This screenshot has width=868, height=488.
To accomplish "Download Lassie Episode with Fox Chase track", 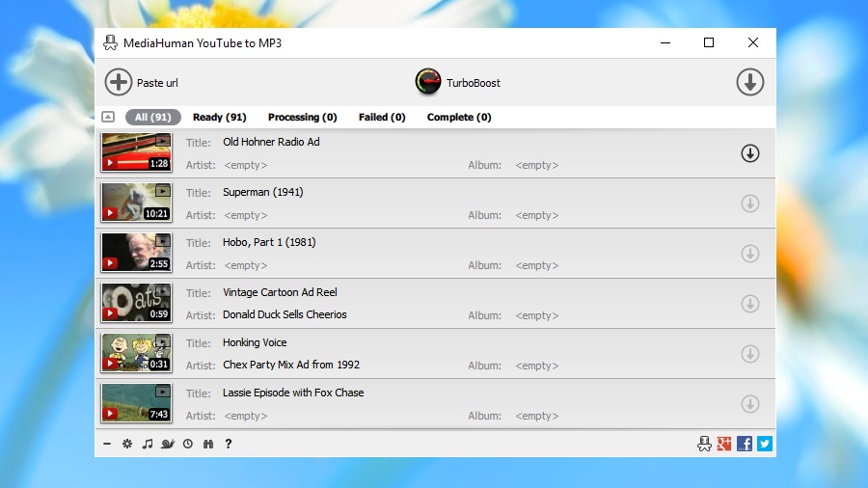I will (x=750, y=404).
